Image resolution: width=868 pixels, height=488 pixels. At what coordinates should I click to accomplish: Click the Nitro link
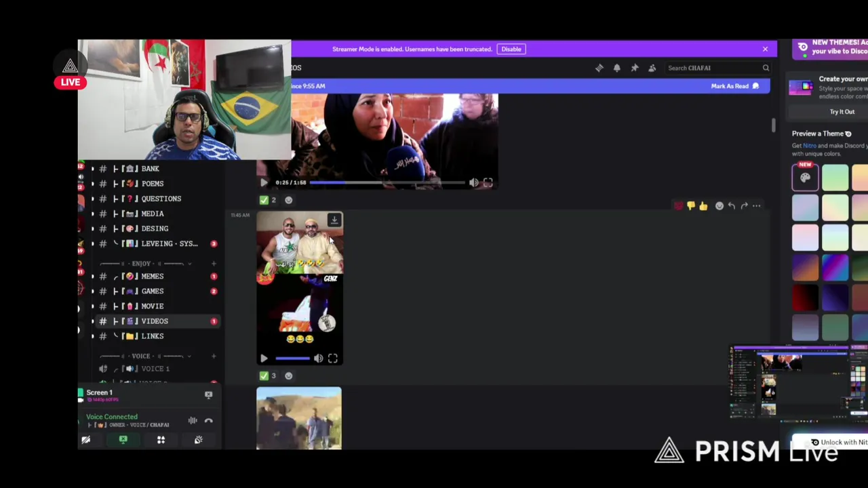click(x=810, y=146)
